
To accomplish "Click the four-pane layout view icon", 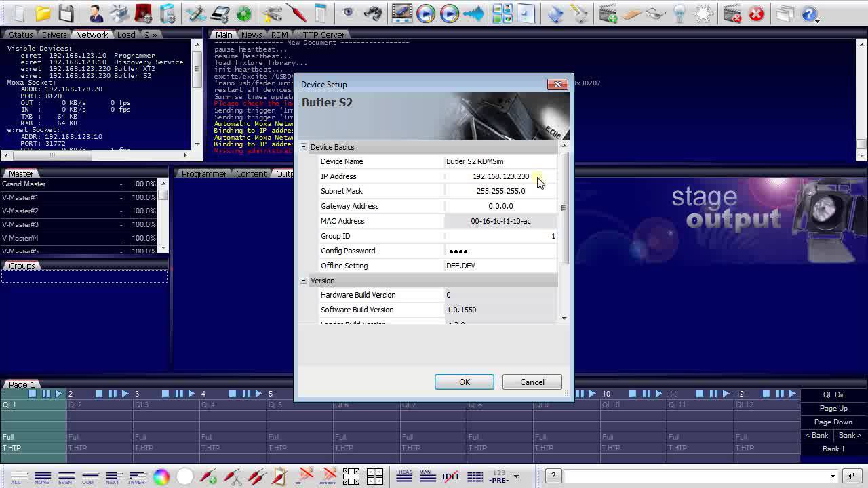I will point(502,13).
